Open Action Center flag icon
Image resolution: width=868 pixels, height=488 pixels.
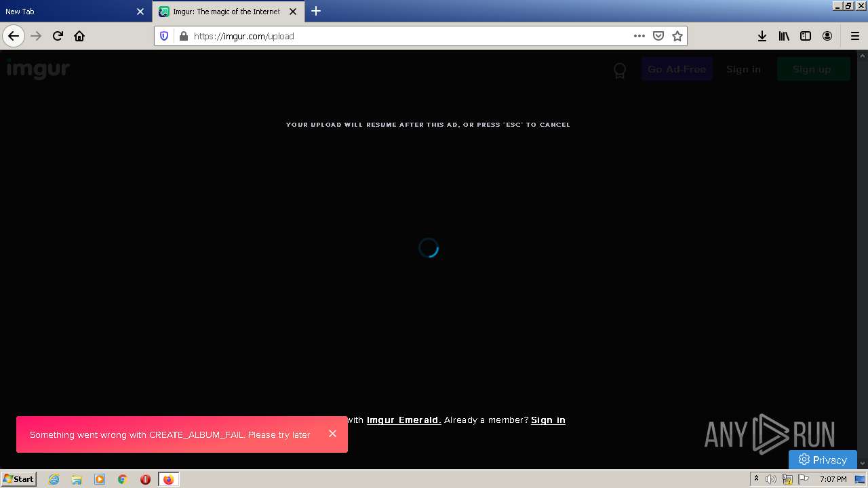804,479
